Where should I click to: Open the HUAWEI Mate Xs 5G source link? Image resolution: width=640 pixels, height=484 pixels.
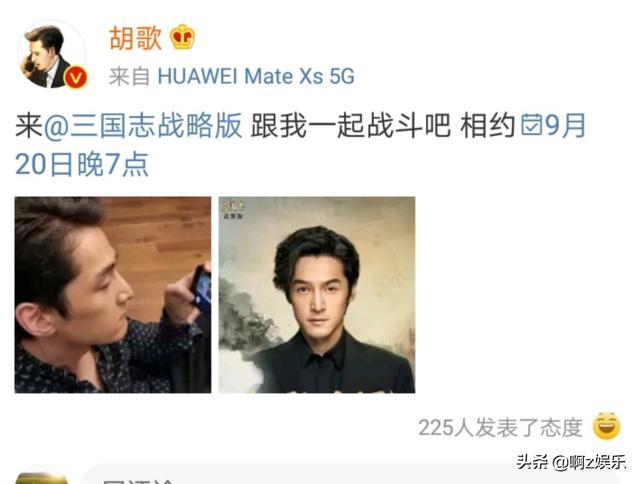(256, 76)
